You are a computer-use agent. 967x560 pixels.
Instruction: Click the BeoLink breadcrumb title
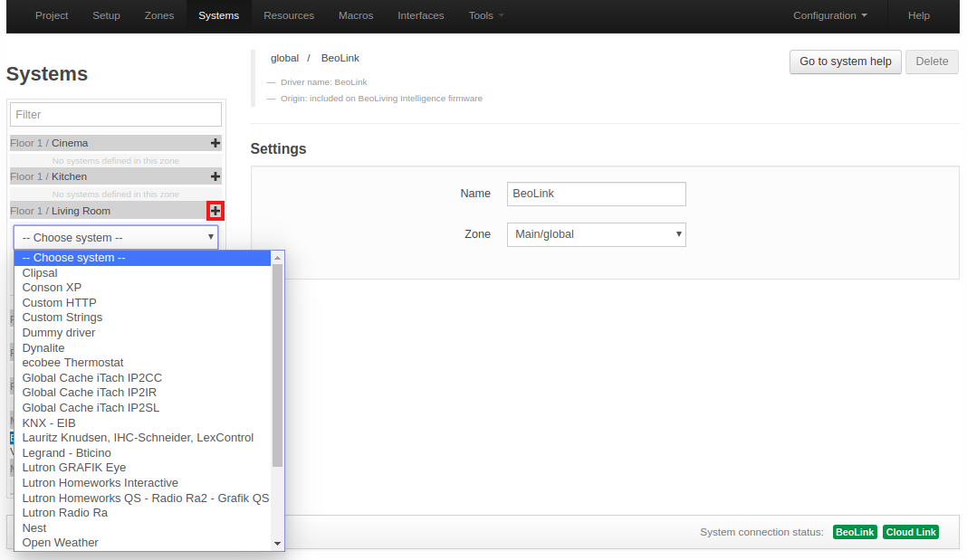pos(340,58)
